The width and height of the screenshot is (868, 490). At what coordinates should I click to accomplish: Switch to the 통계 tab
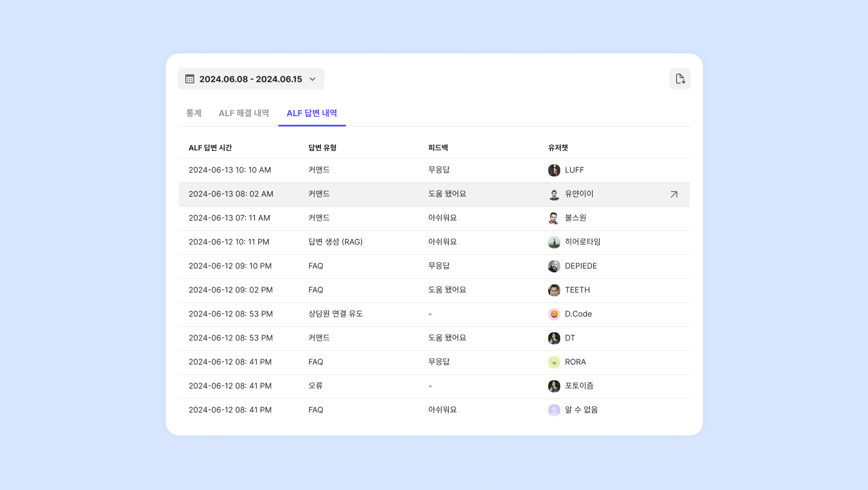pos(194,113)
